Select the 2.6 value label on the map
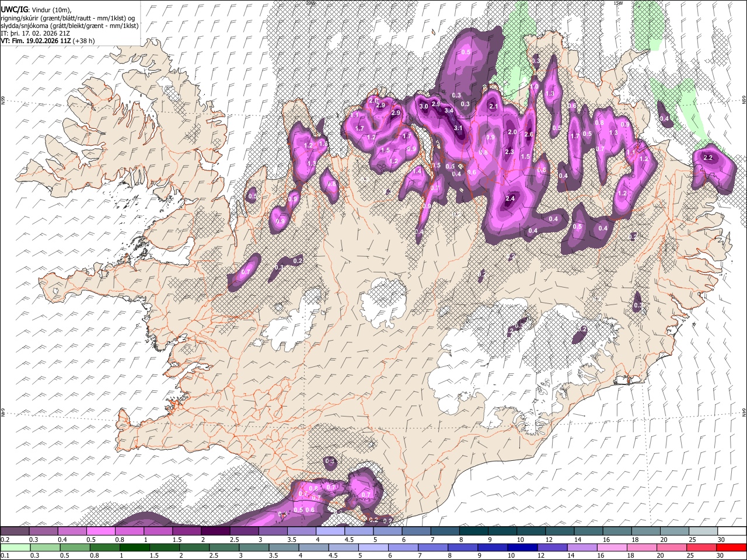The width and height of the screenshot is (747, 560). (529, 135)
